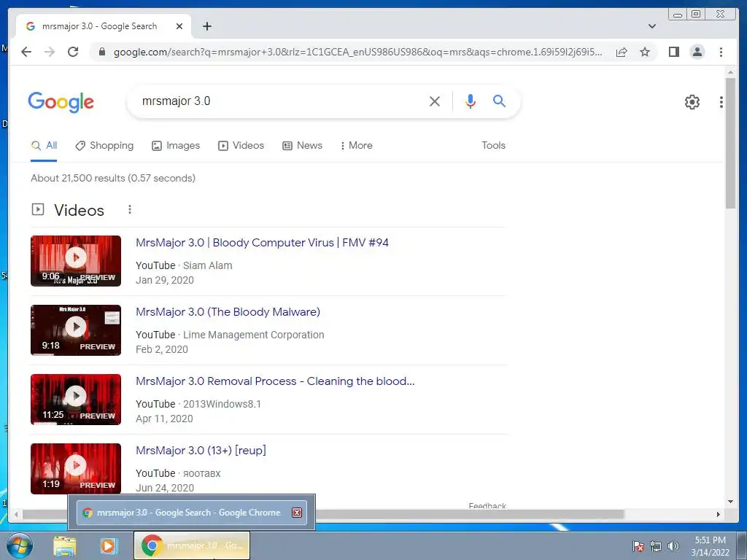Play the Bloody Computer Virus video thumbnail
747x560 pixels.
(x=76, y=261)
